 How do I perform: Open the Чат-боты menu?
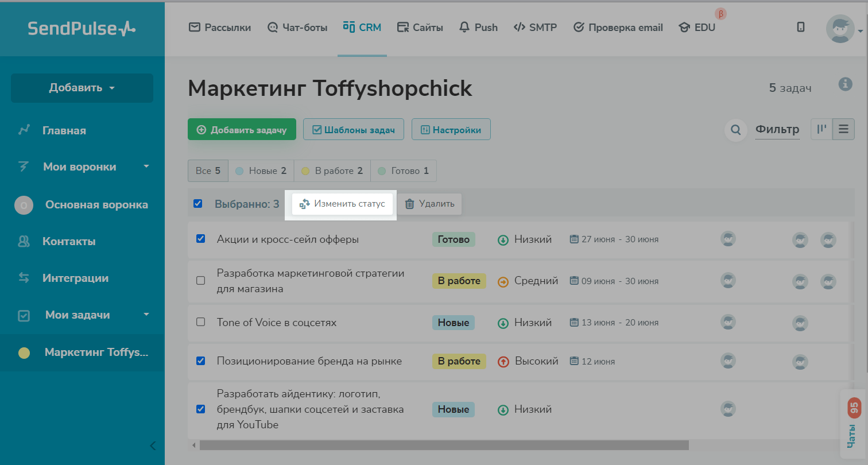coord(297,27)
